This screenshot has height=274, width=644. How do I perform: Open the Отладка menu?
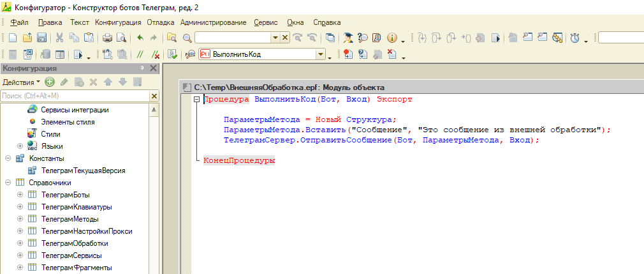point(161,22)
